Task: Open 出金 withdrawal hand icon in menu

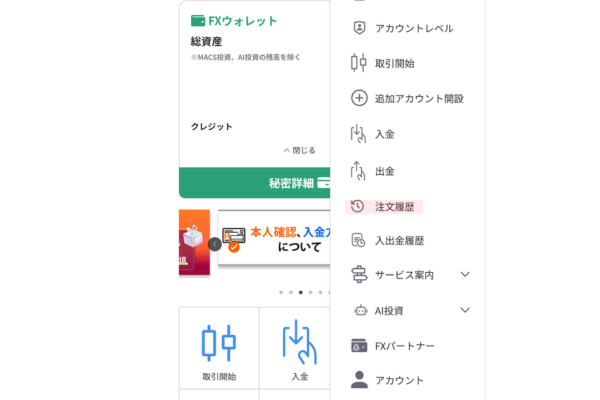Action: pyautogui.click(x=358, y=171)
